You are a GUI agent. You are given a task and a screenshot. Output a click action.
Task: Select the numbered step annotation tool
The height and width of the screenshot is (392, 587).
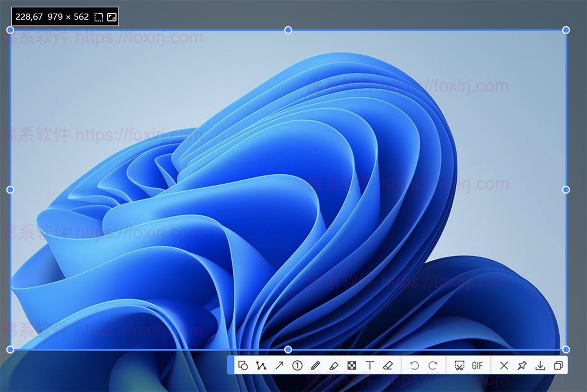point(297,365)
